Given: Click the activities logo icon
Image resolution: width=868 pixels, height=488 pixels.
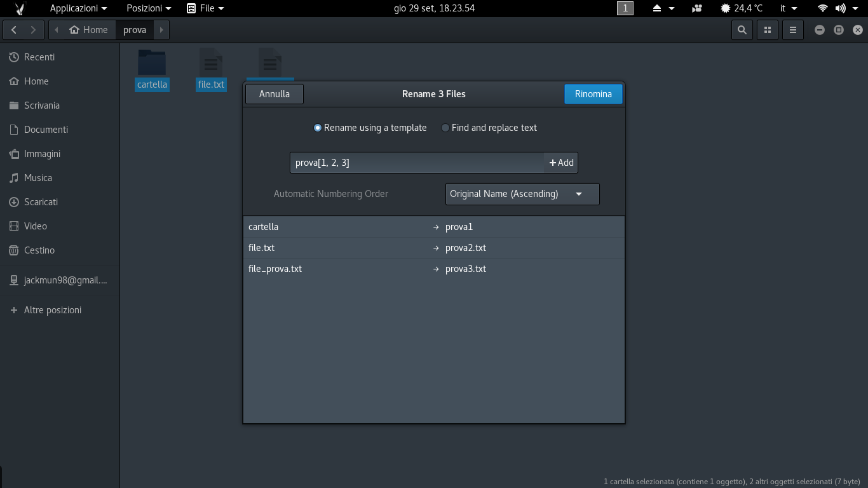Looking at the screenshot, I should tap(20, 8).
